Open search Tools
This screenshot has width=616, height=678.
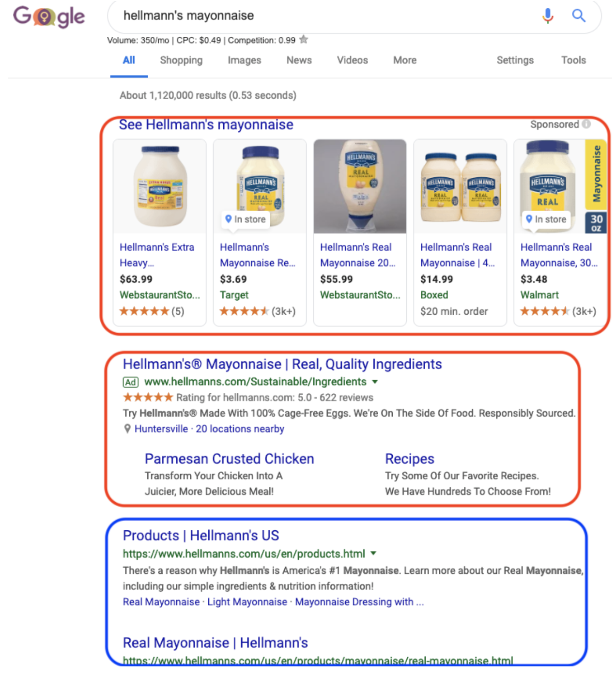574,60
